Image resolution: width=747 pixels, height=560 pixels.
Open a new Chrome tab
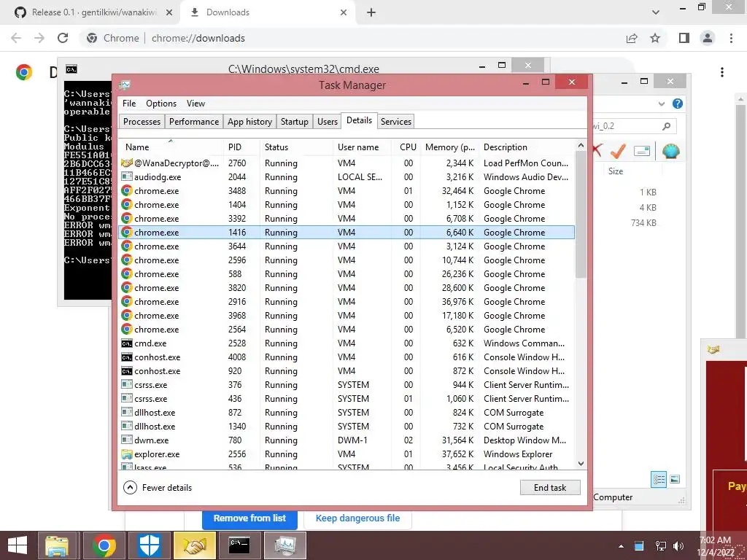click(371, 12)
